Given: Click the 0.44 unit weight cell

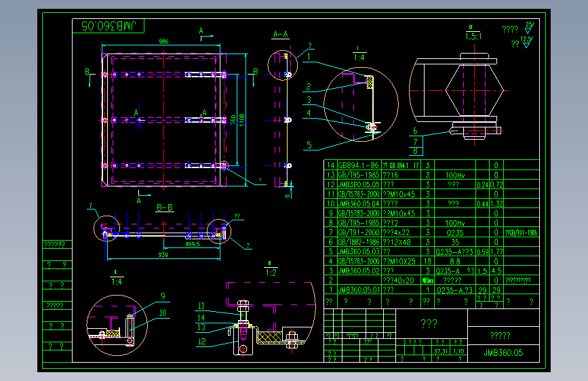Looking at the screenshot, I should pos(483,204).
